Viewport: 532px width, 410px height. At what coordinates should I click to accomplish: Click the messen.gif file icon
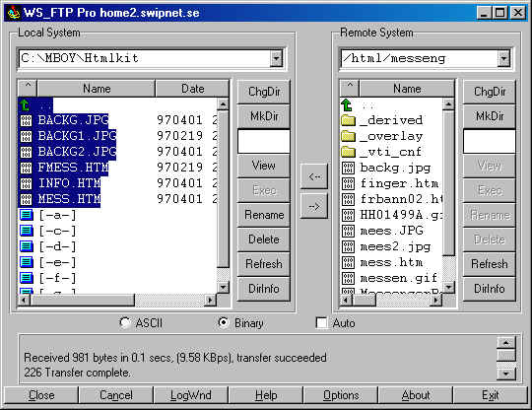(x=348, y=278)
